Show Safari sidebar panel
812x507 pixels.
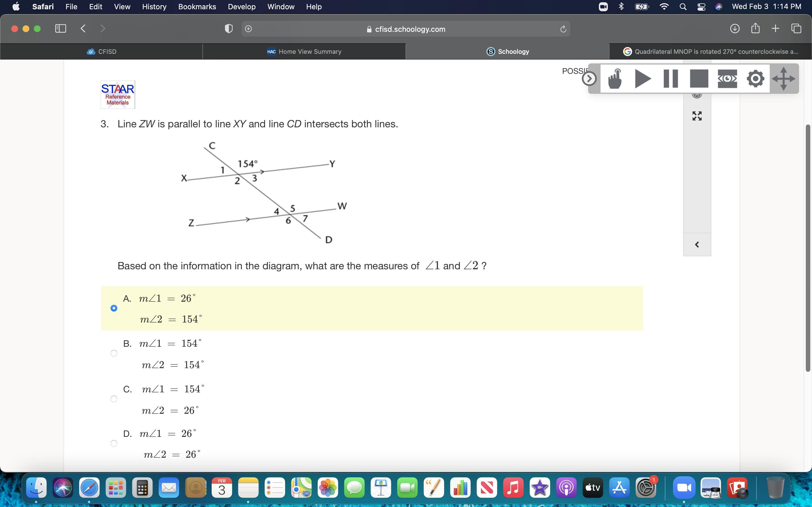click(x=60, y=28)
